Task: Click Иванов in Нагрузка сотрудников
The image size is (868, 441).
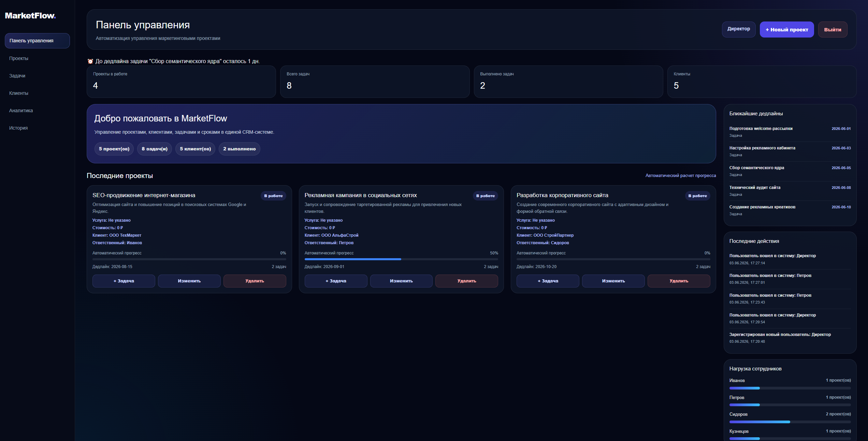Action: (737, 381)
